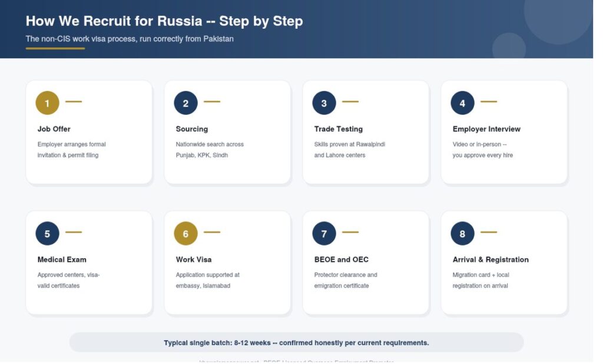
Task: Select the 'Trade Testing' card title
Action: (x=339, y=129)
